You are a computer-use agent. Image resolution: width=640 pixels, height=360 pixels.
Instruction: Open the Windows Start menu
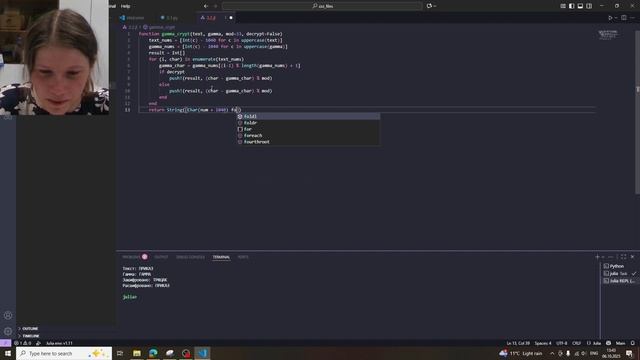8,353
